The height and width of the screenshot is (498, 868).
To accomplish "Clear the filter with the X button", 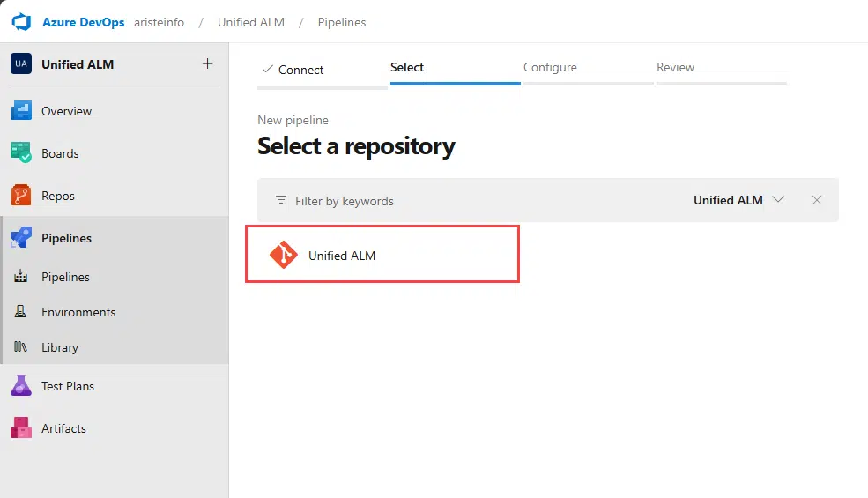I will point(817,200).
